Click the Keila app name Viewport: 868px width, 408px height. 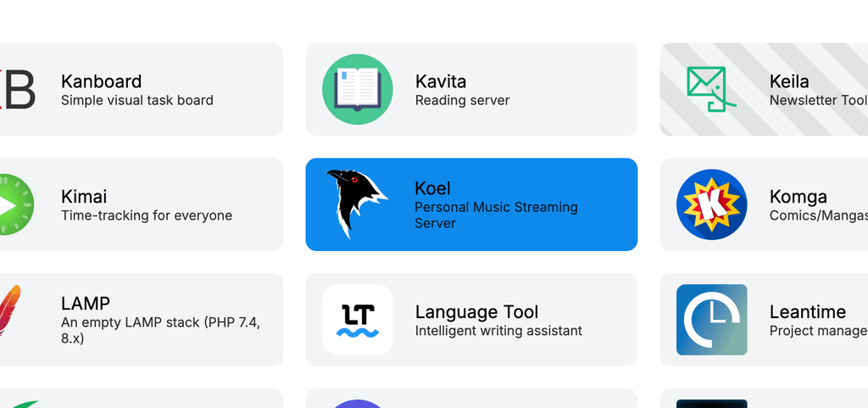coord(789,81)
